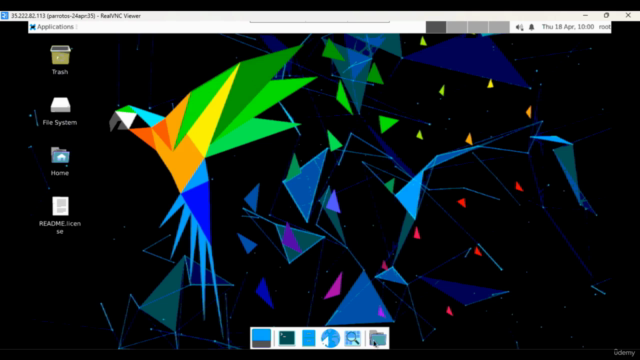
Task: Click Show Desktop in the bottom dock
Action: (261, 338)
